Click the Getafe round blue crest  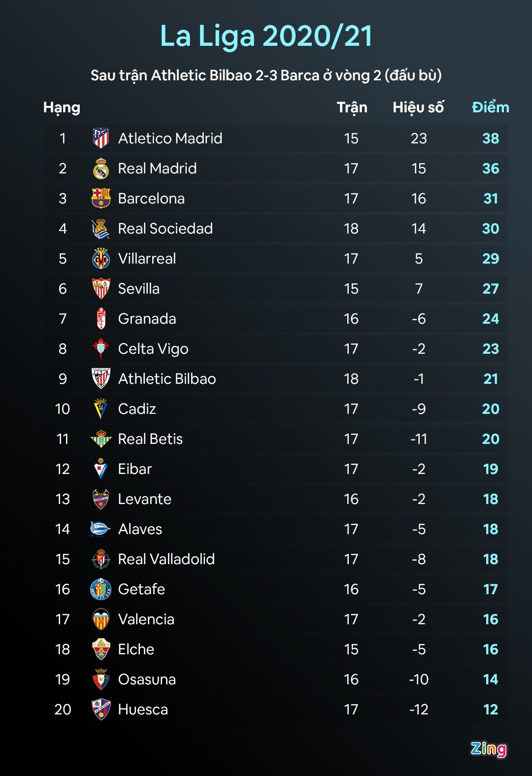coord(101,589)
